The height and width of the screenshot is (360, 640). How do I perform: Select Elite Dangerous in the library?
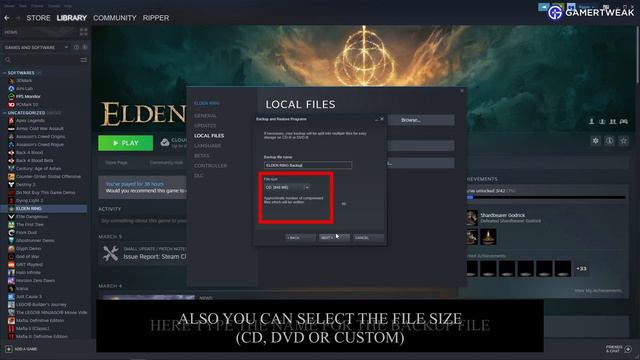pos(31,216)
